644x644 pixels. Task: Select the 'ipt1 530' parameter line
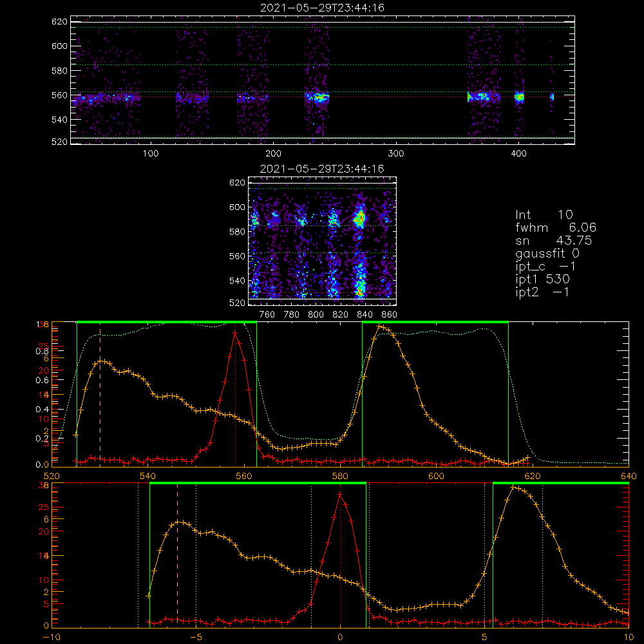coord(542,279)
